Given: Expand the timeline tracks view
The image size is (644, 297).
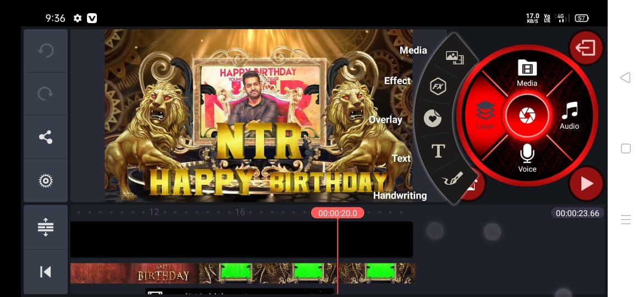Looking at the screenshot, I should pyautogui.click(x=46, y=227).
